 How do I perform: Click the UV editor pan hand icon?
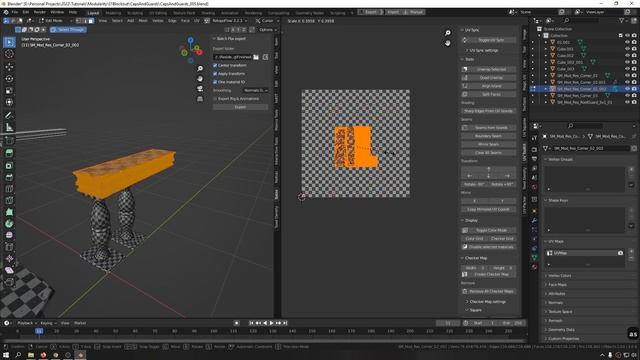tap(448, 43)
